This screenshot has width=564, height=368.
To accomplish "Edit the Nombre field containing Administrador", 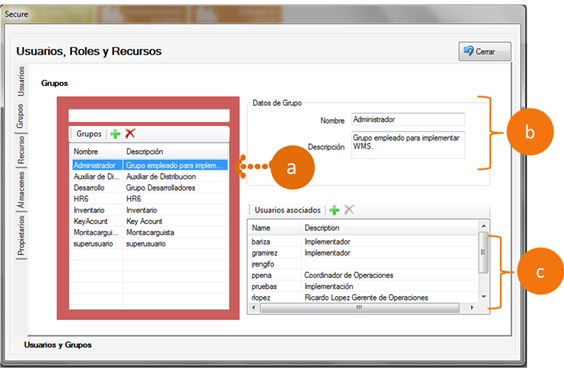I will (408, 119).
